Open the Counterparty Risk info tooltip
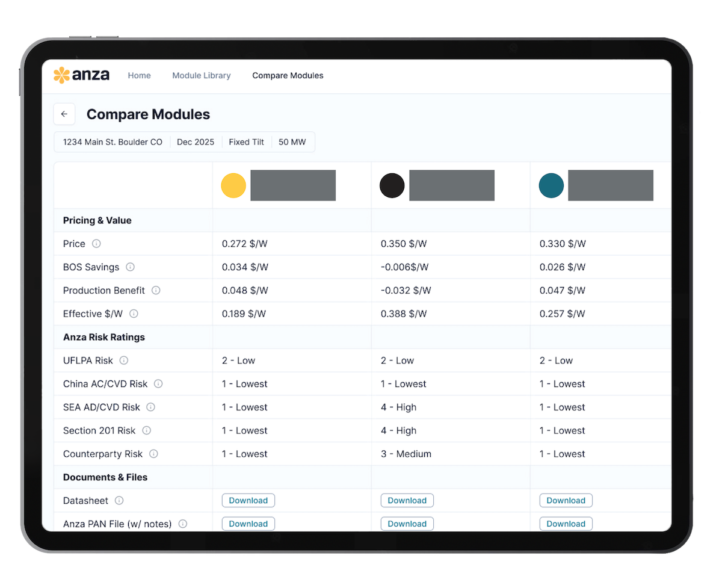This screenshot has width=722, height=588. pyautogui.click(x=153, y=454)
